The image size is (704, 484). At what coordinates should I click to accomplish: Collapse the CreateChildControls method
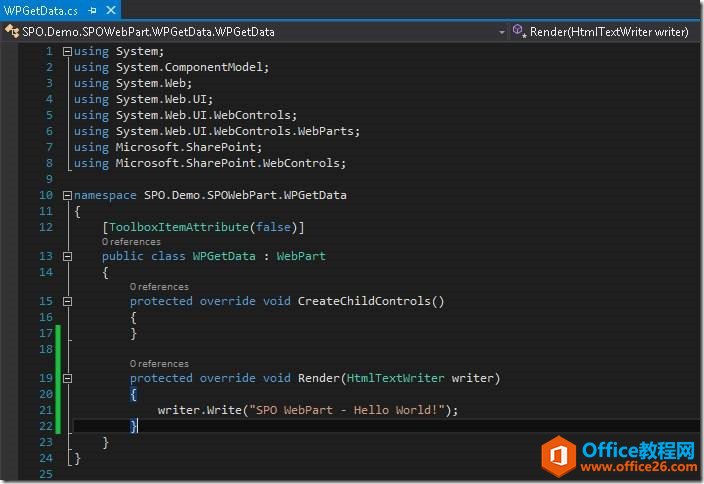(x=67, y=301)
